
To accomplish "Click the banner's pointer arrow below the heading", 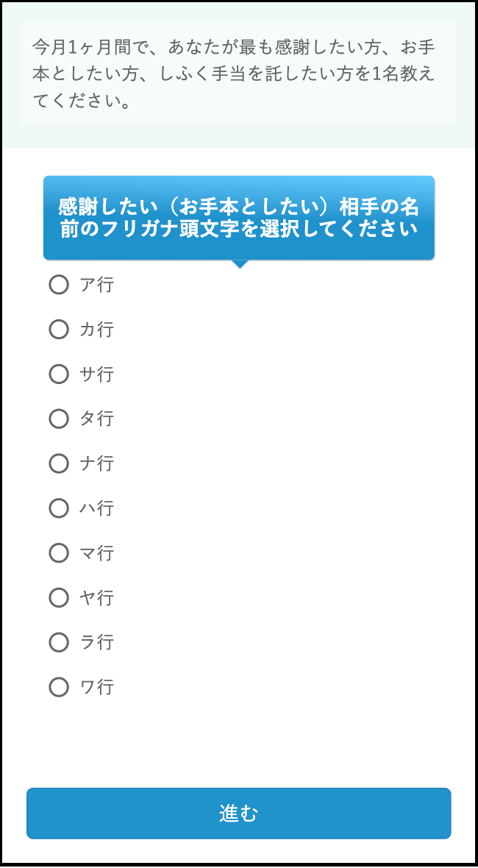I will coord(239,265).
